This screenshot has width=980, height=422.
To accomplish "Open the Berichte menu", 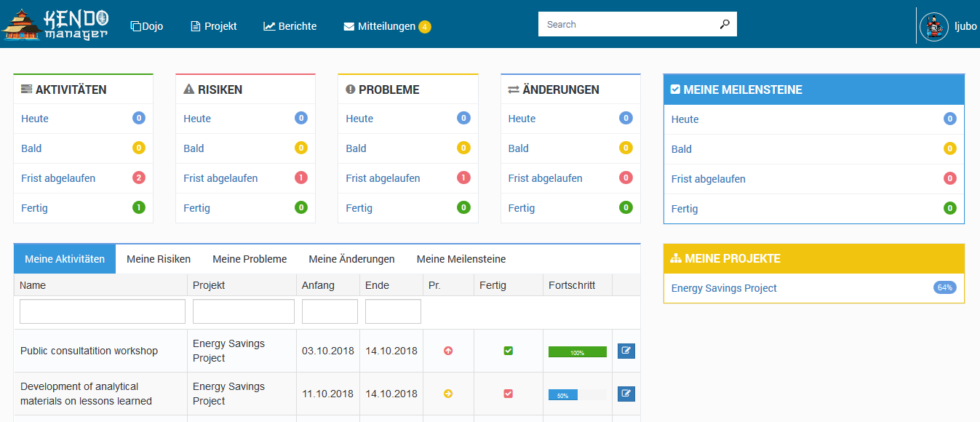I will tap(289, 25).
